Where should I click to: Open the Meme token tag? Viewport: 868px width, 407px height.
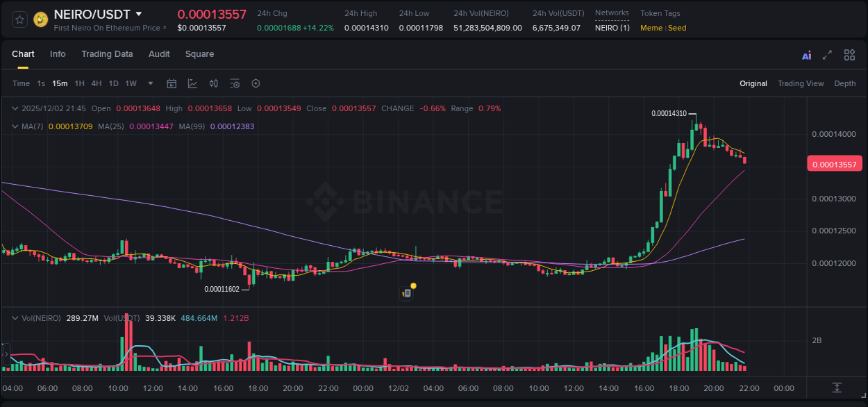pos(652,28)
